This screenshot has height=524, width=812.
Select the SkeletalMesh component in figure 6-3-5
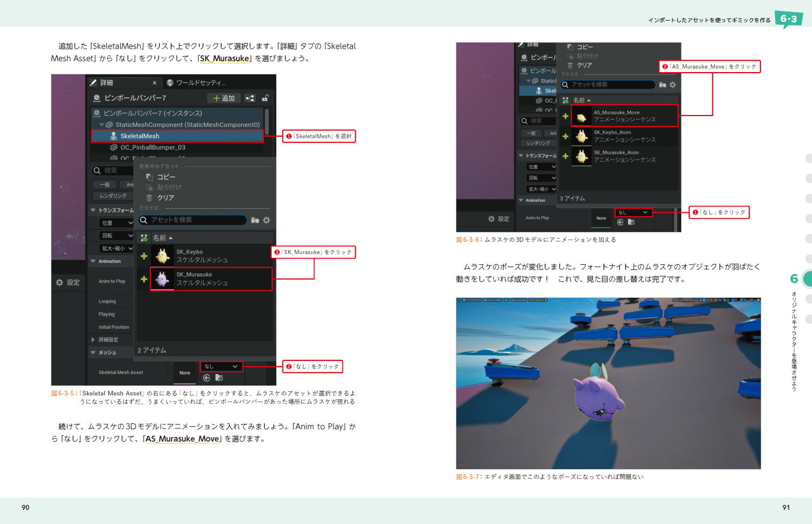point(177,136)
